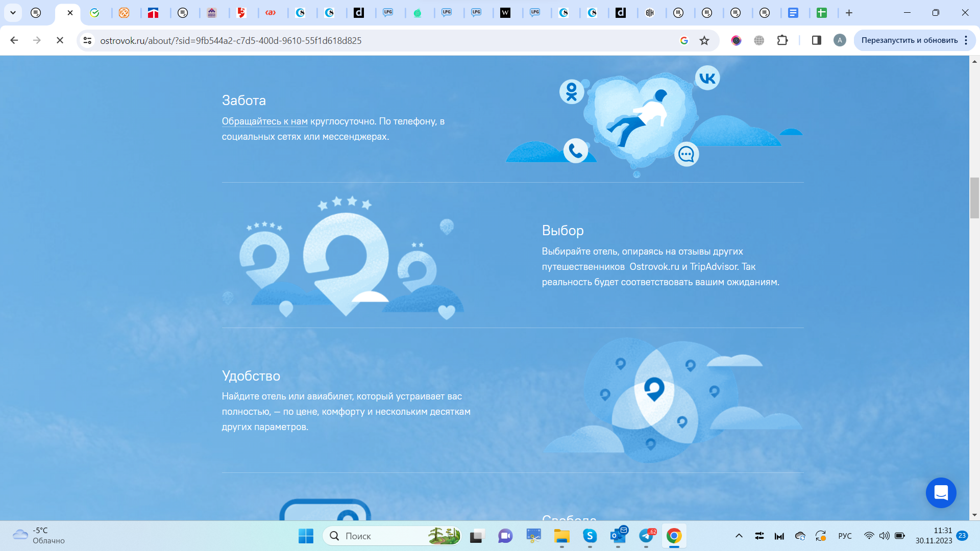This screenshot has height=551, width=980.
Task: Switch to the Wikipedia tab
Action: pos(505,13)
